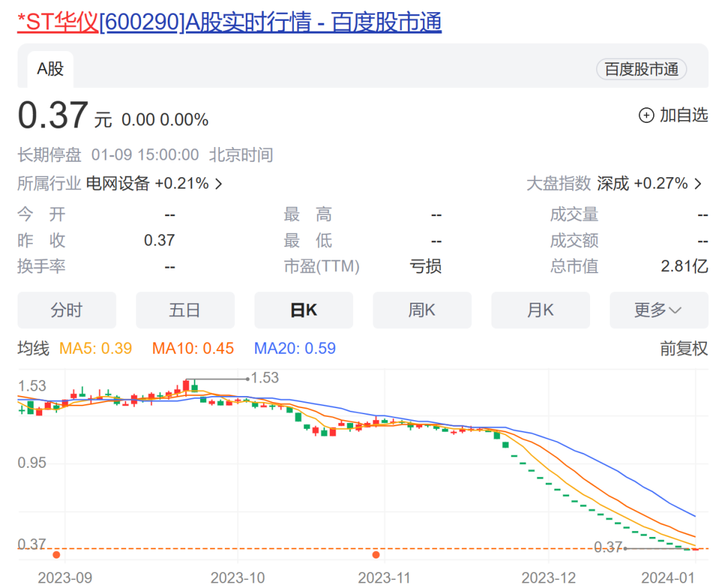Click the 2023-12 date axis label
Image resolution: width=725 pixels, height=588 pixels.
[x=548, y=577]
